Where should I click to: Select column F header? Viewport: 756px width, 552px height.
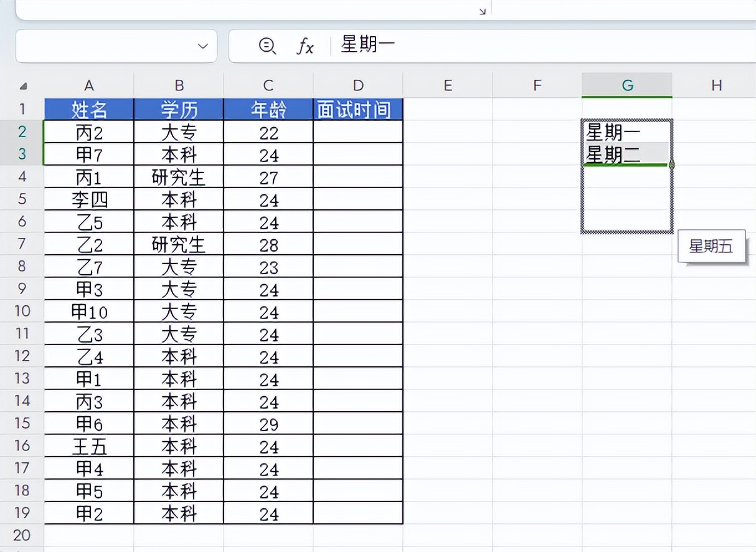pyautogui.click(x=537, y=85)
